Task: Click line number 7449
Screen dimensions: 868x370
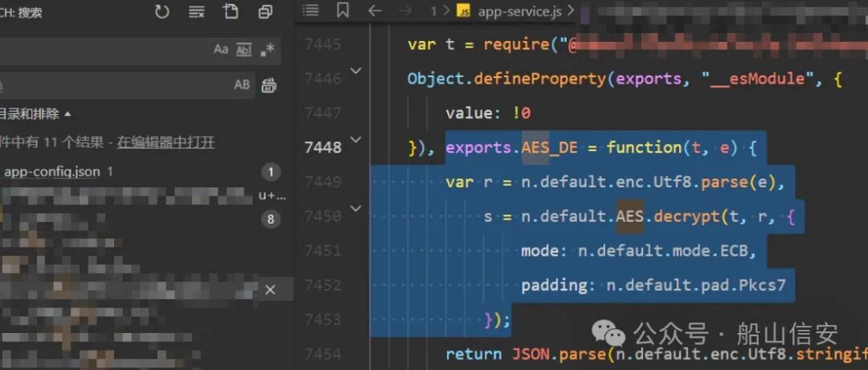Action: click(x=323, y=183)
